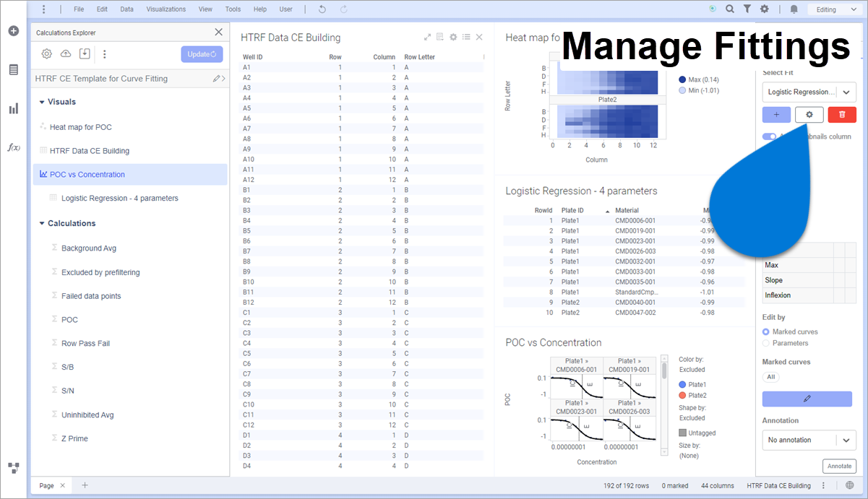Click the red delete fit trash button
Screen dimensions: 868x499
842,115
